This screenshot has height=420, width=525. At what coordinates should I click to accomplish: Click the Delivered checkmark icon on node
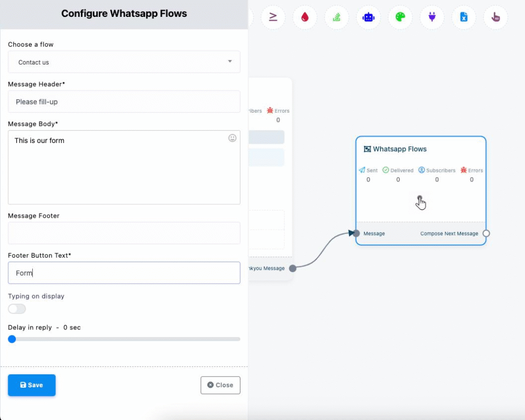[386, 170]
